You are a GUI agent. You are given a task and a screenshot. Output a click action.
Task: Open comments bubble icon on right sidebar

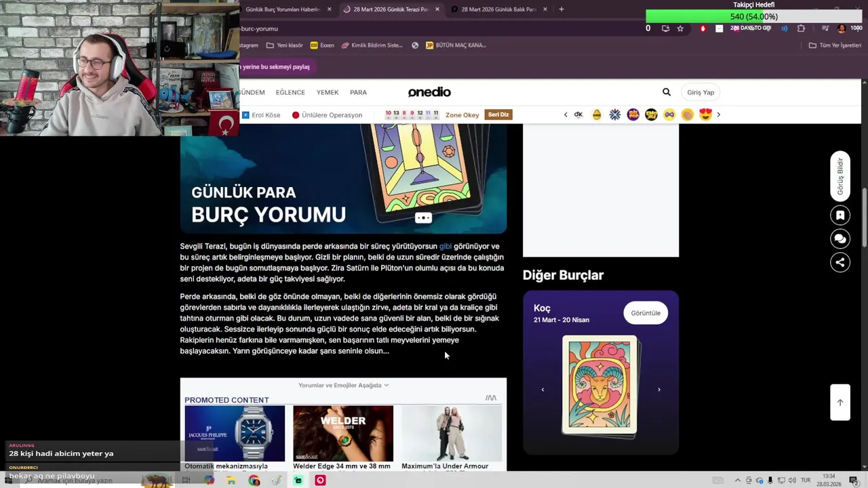pos(840,239)
